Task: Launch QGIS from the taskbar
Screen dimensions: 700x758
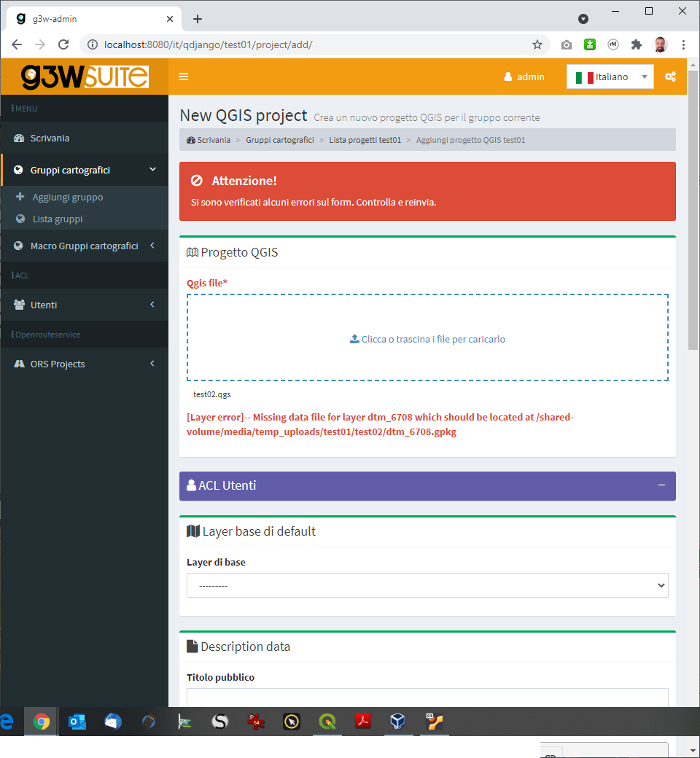Action: 327,722
